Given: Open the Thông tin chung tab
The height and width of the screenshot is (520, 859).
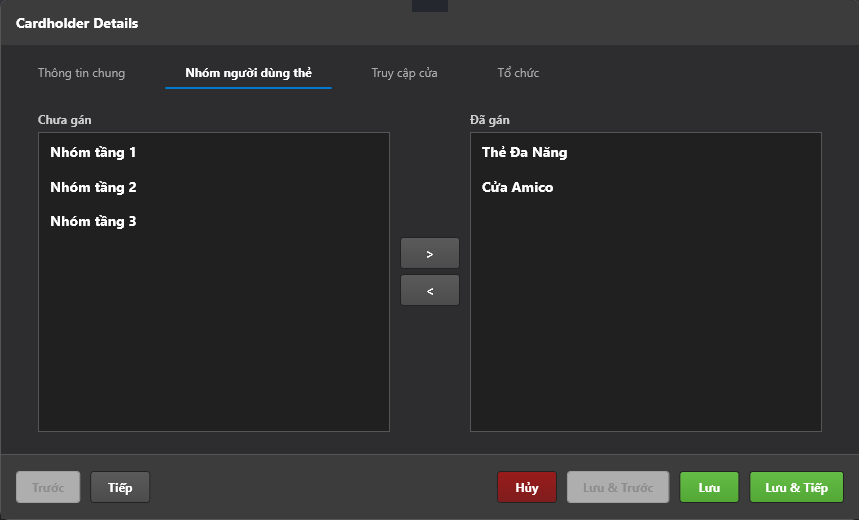Looking at the screenshot, I should [x=81, y=73].
